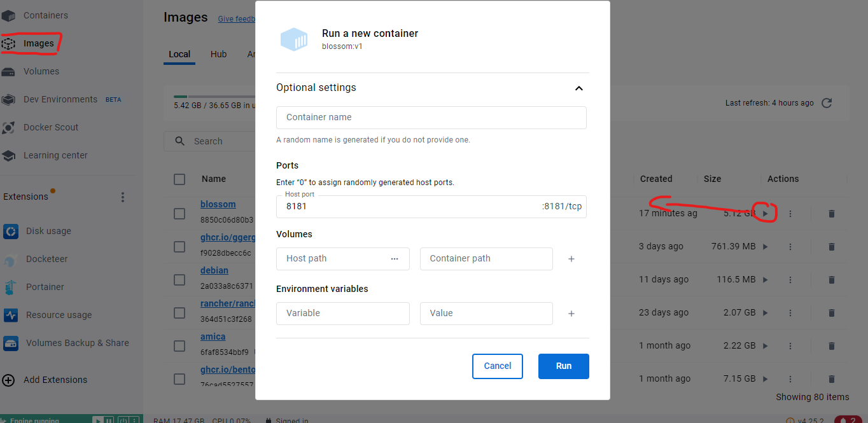Image resolution: width=868 pixels, height=423 pixels.
Task: Open the Containers section in the sidebar
Action: [45, 15]
